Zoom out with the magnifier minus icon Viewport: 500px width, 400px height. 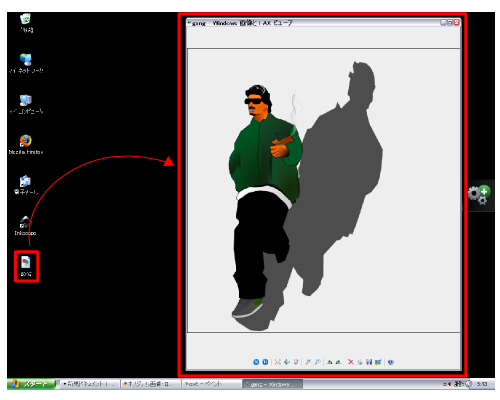tap(318, 362)
